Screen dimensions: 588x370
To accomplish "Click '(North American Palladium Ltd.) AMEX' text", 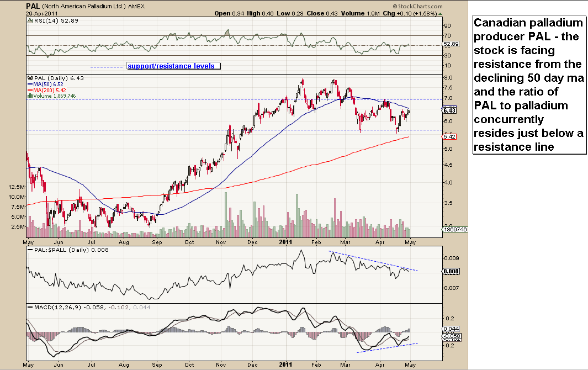I will [93, 7].
